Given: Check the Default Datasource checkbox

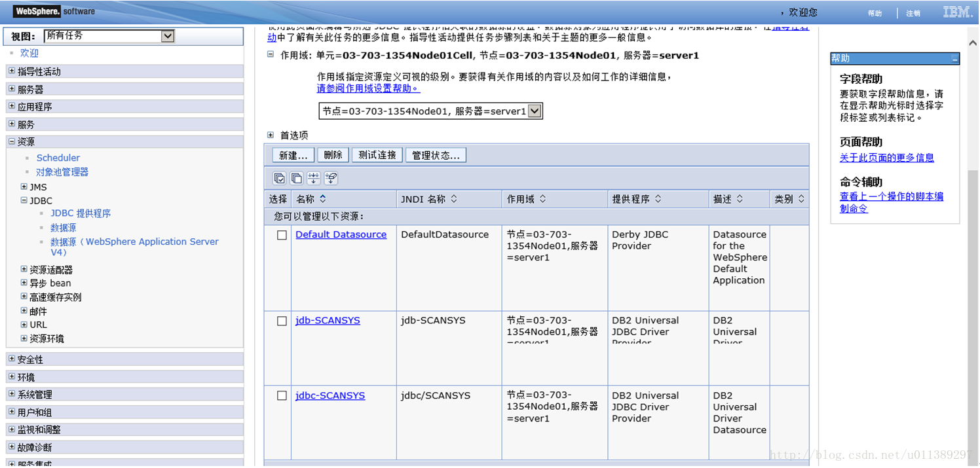Looking at the screenshot, I should [282, 235].
